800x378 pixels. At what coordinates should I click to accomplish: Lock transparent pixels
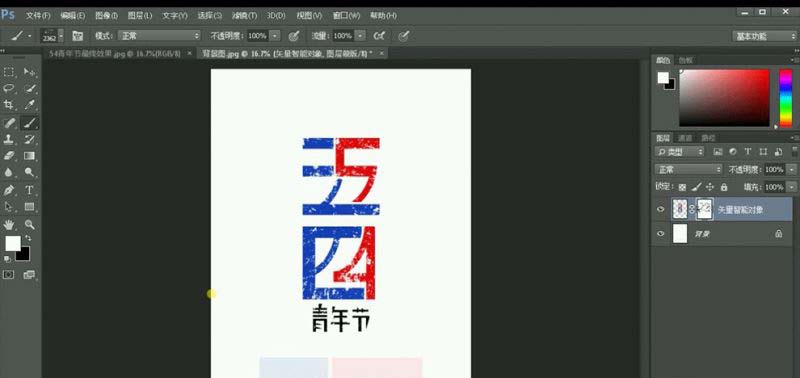click(x=682, y=187)
